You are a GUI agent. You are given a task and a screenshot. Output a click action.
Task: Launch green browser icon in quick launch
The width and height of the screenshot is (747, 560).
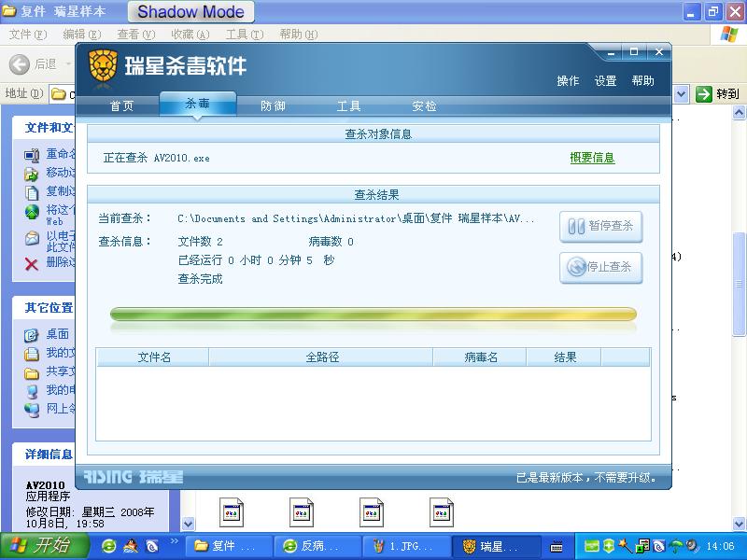[x=108, y=546]
